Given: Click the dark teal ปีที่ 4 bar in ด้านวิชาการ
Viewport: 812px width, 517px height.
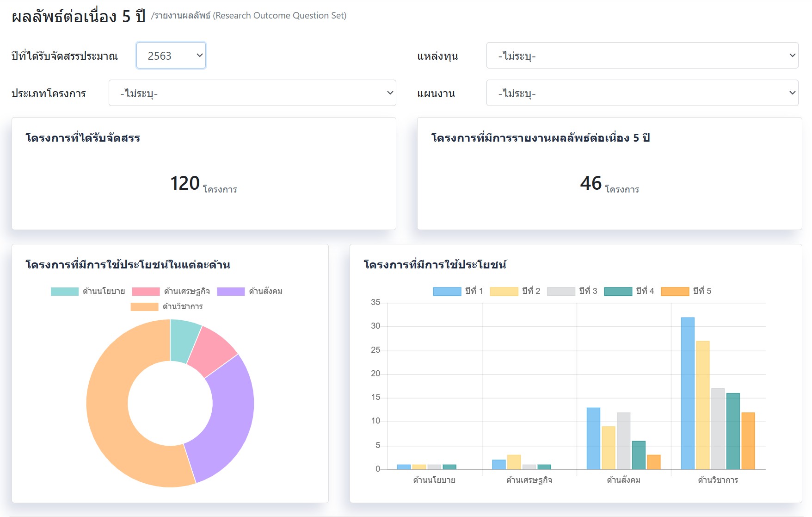Looking at the screenshot, I should pyautogui.click(x=733, y=431).
